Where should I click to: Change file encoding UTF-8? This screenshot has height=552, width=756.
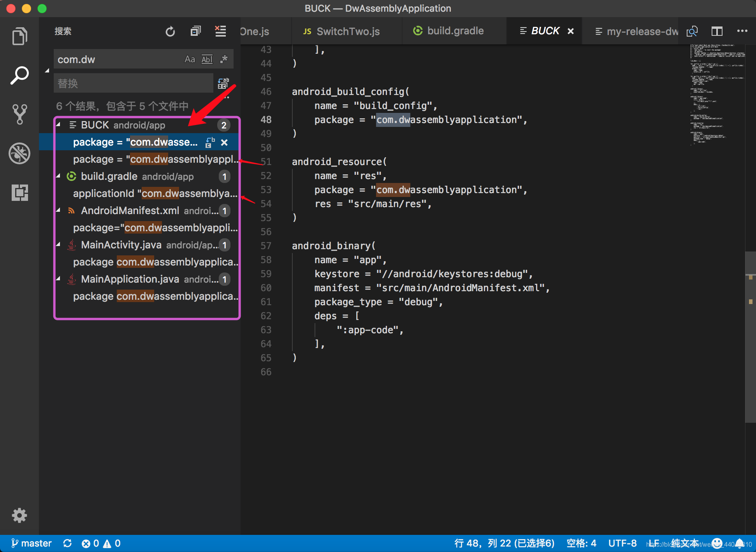click(x=622, y=543)
